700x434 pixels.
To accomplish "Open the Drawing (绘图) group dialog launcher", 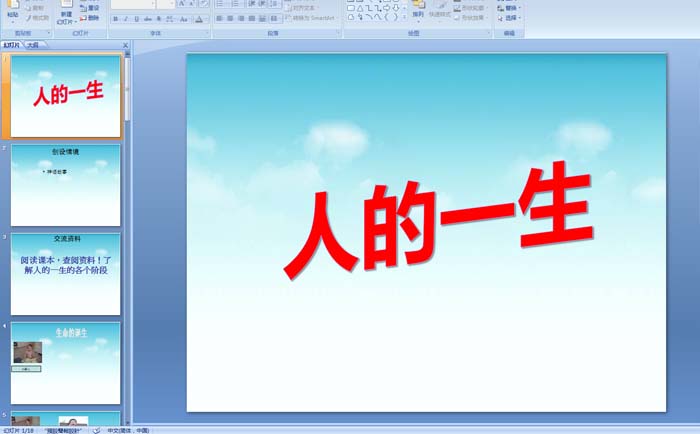I will pyautogui.click(x=488, y=33).
